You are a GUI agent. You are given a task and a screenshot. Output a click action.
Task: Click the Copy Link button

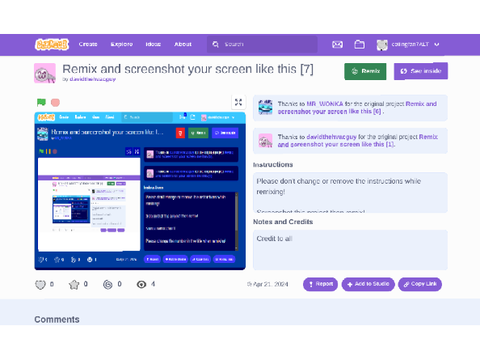420,284
